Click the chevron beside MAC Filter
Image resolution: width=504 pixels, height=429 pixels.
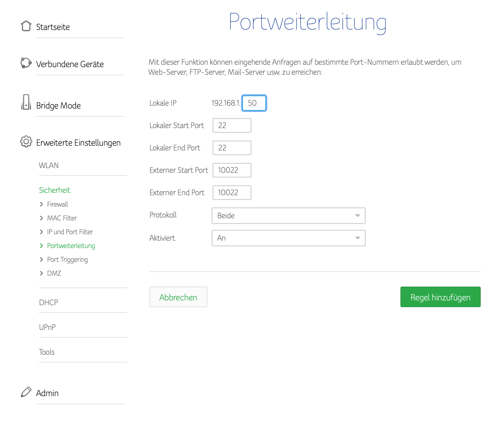41,218
